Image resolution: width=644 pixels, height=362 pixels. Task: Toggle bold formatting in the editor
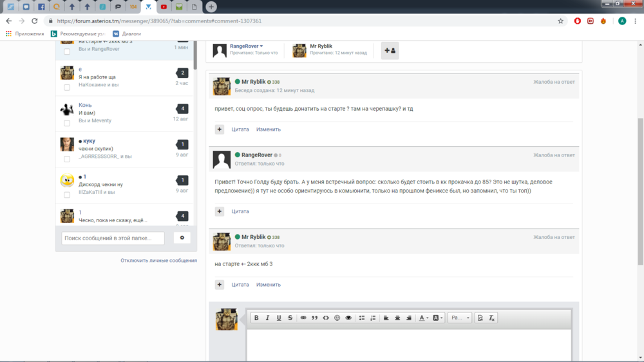click(256, 318)
